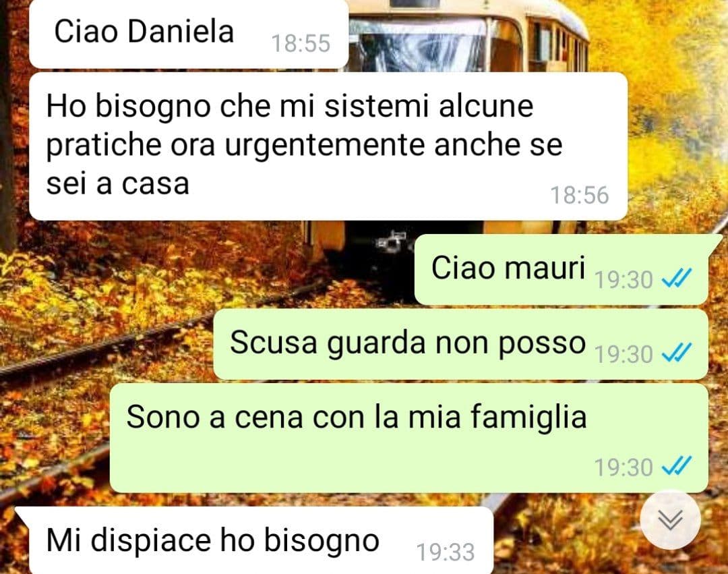Tap the 19:33 timestamp
The image size is (728, 574).
[446, 552]
